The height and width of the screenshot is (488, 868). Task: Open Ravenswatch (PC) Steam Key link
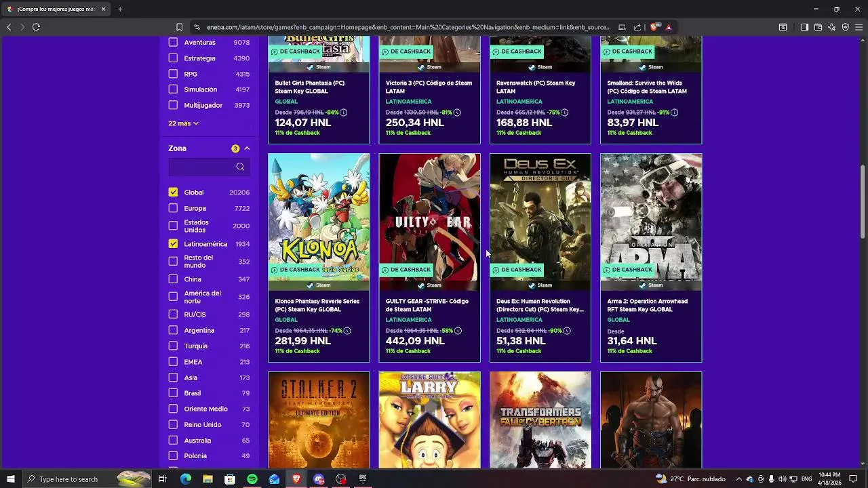[536, 87]
